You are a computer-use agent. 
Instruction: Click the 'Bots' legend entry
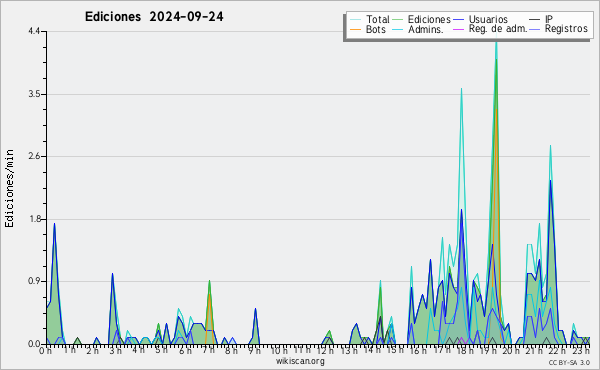(x=375, y=29)
